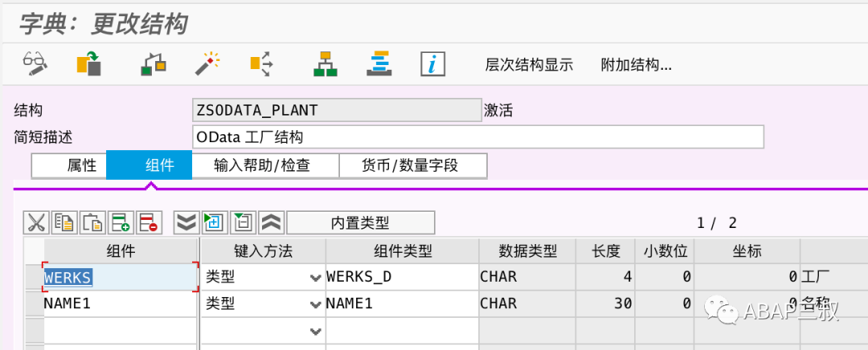This screenshot has width=868, height=350.
Task: Open the where-used list icon
Action: (x=262, y=63)
